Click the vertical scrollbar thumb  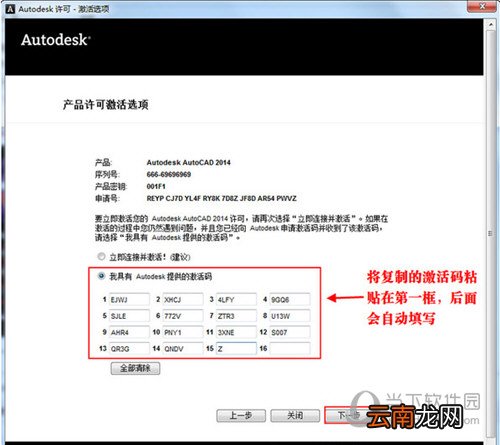[491, 233]
